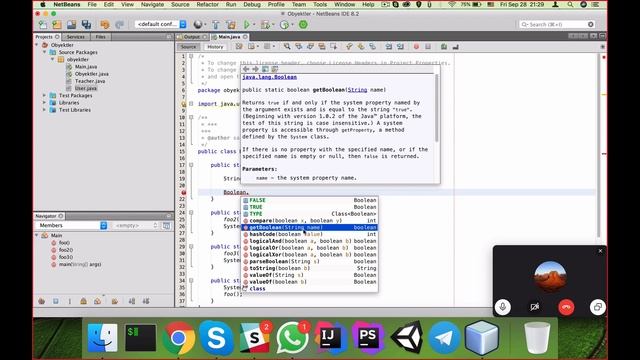
Task: Open Chrome from the Dock
Action: (178, 338)
